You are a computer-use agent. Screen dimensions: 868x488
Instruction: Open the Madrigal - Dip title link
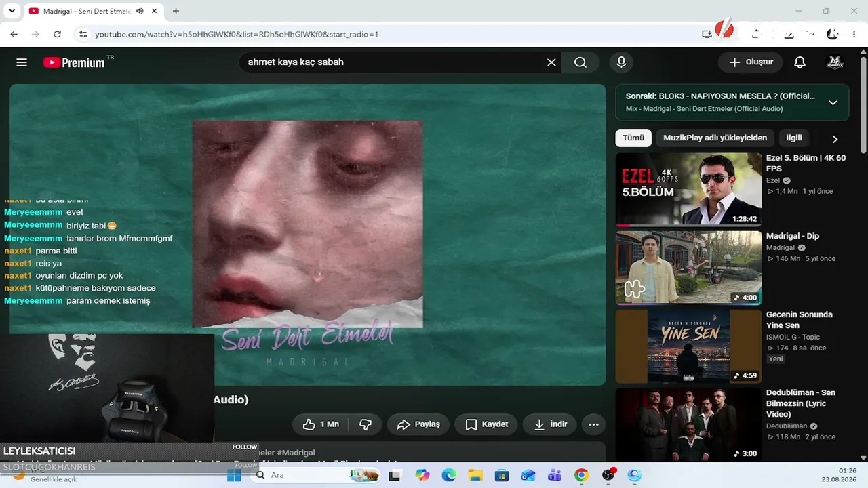tap(793, 236)
